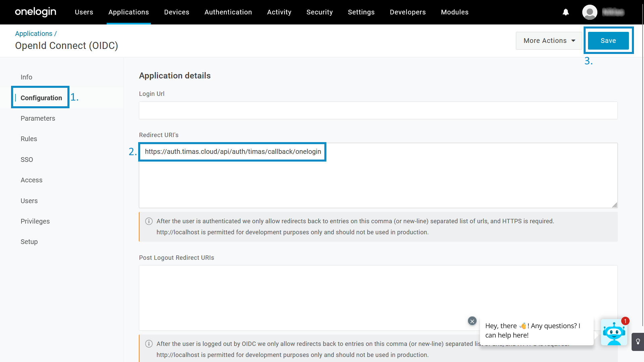
Task: Open the Applications top menu
Action: [x=128, y=12]
